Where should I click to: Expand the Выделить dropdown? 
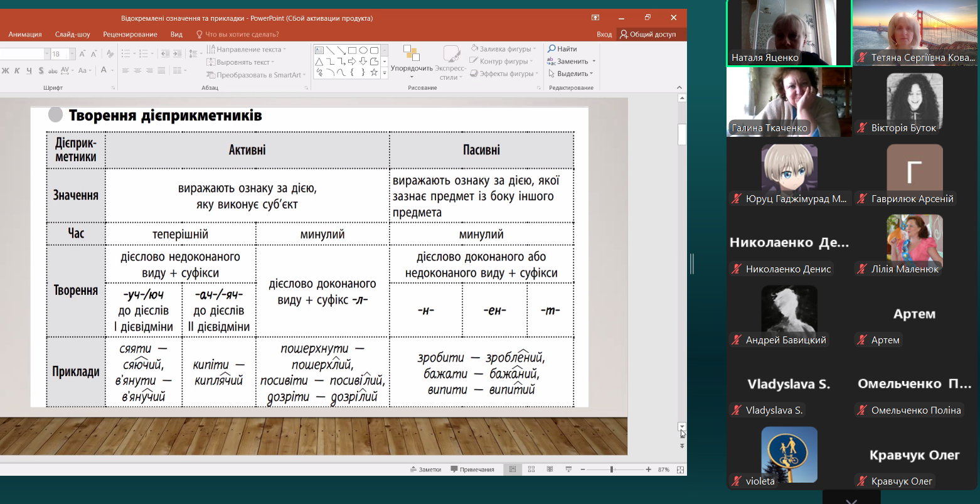tap(591, 74)
